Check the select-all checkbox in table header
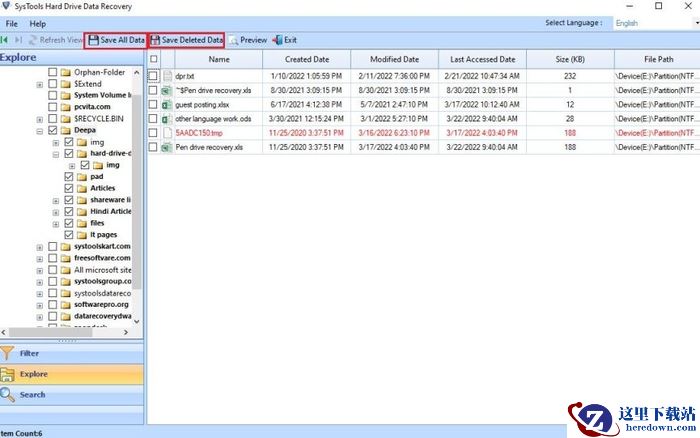700x438 pixels. 154,59
